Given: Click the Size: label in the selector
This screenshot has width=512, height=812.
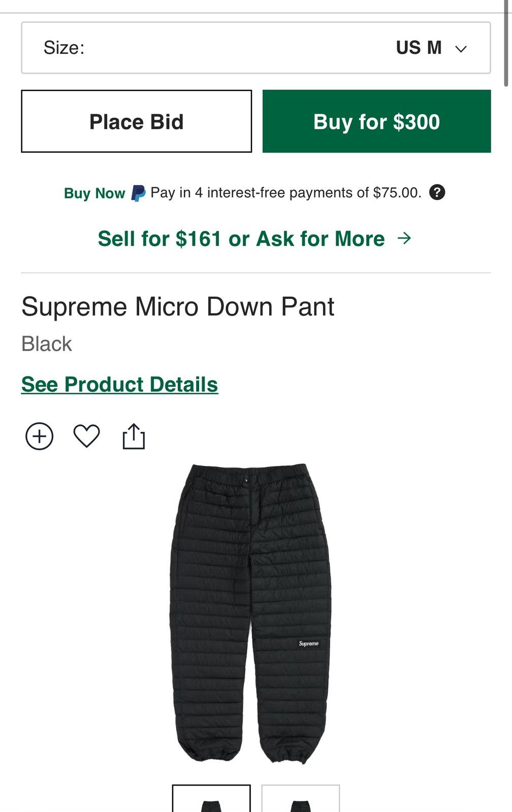Looking at the screenshot, I should (x=64, y=48).
